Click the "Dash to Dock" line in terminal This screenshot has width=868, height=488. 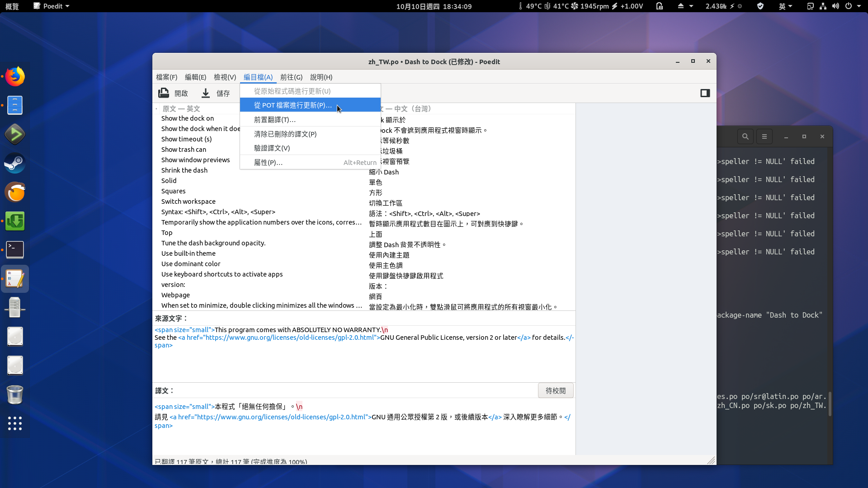point(770,315)
